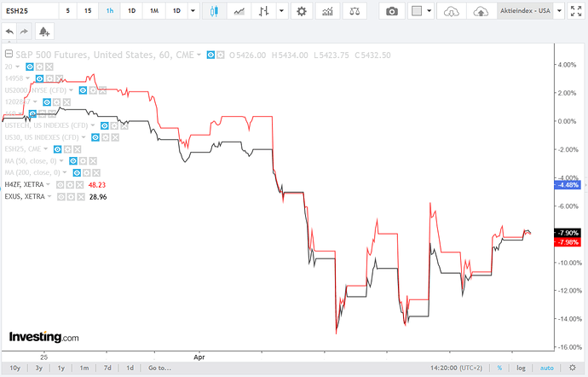588x377 pixels.
Task: Expand the EXUS, XETRA dropdown arrow
Action: (x=49, y=196)
